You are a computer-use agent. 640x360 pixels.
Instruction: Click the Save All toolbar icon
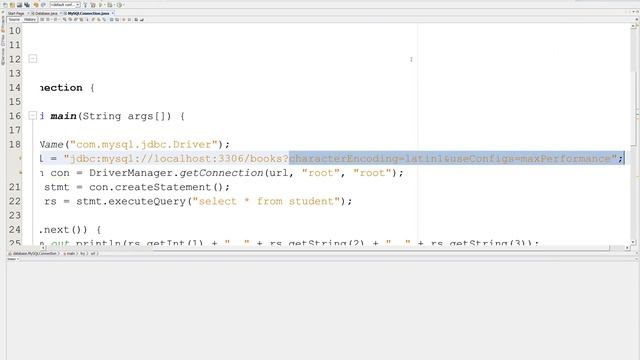pyautogui.click(x=27, y=5)
